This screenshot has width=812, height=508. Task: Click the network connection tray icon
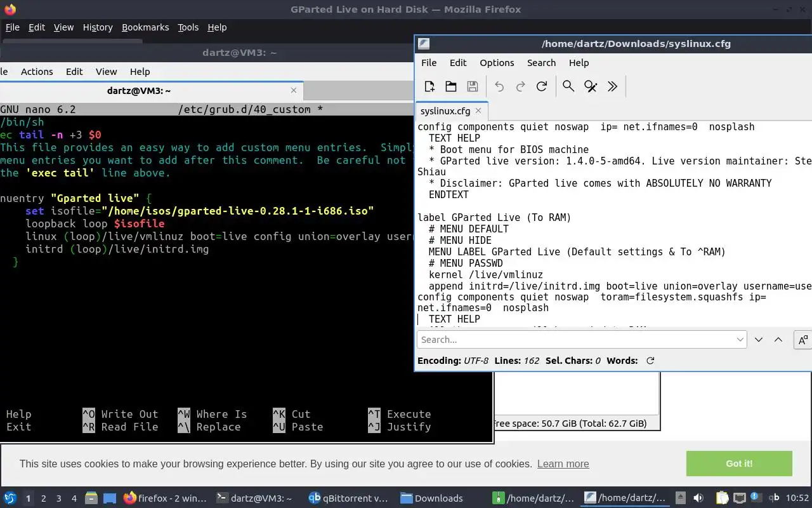tap(739, 498)
